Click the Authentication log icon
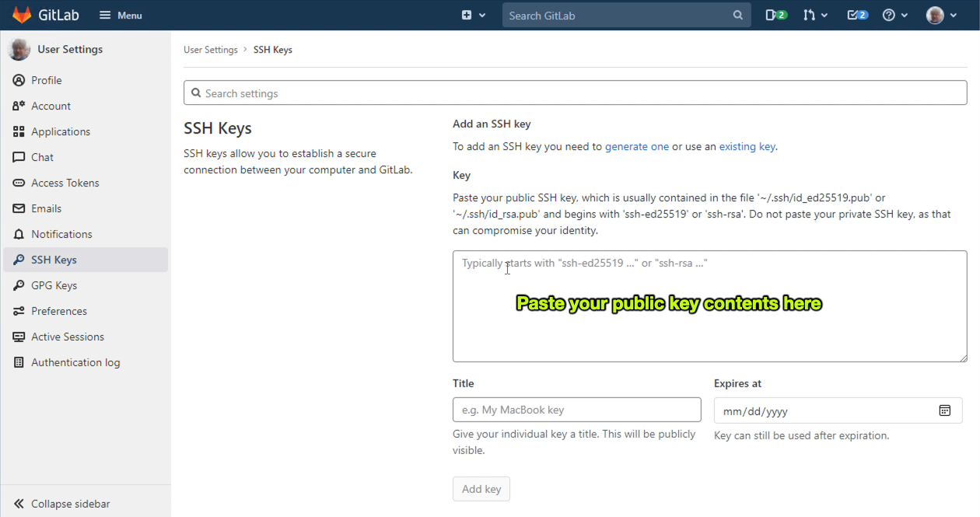 click(17, 362)
